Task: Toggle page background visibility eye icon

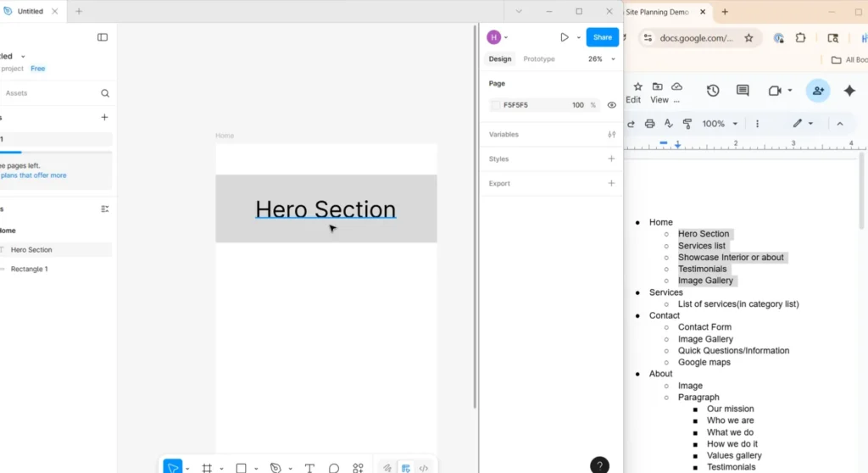Action: 611,105
